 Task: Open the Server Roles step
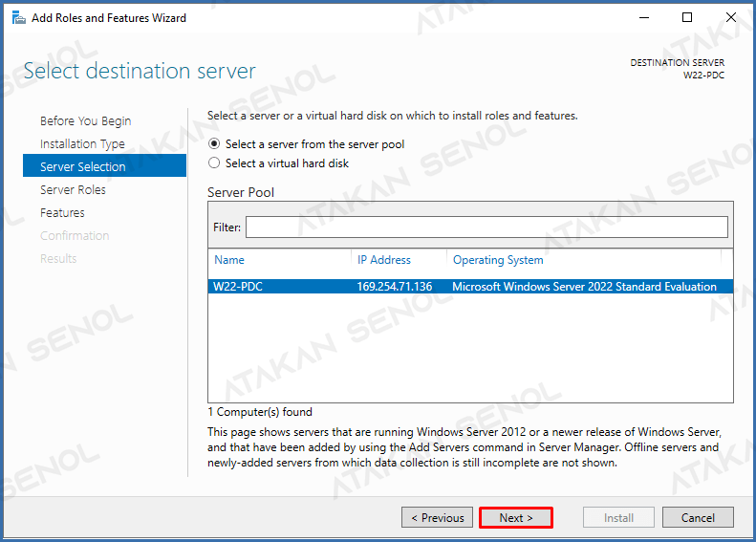tap(73, 189)
